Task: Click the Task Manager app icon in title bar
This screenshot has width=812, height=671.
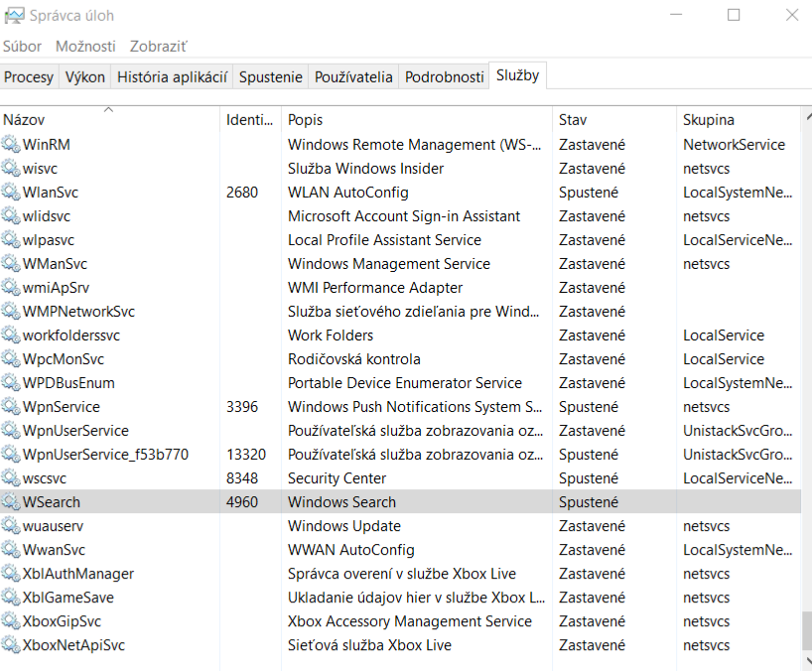Action: click(x=14, y=16)
